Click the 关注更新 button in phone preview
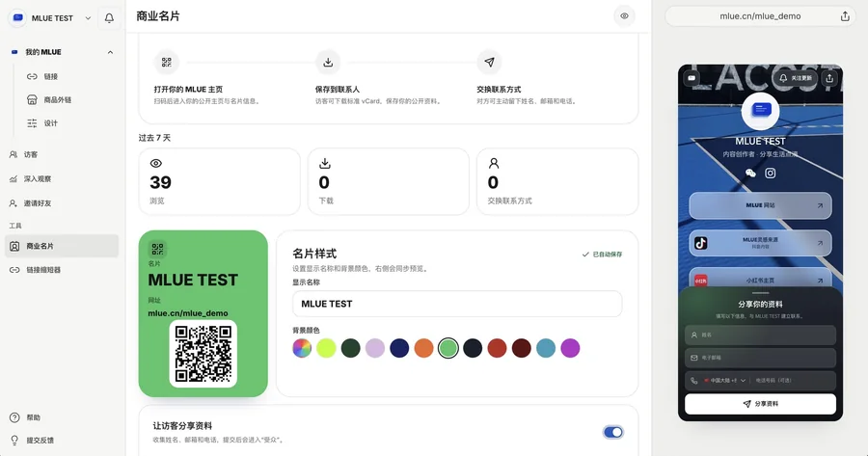 [795, 78]
